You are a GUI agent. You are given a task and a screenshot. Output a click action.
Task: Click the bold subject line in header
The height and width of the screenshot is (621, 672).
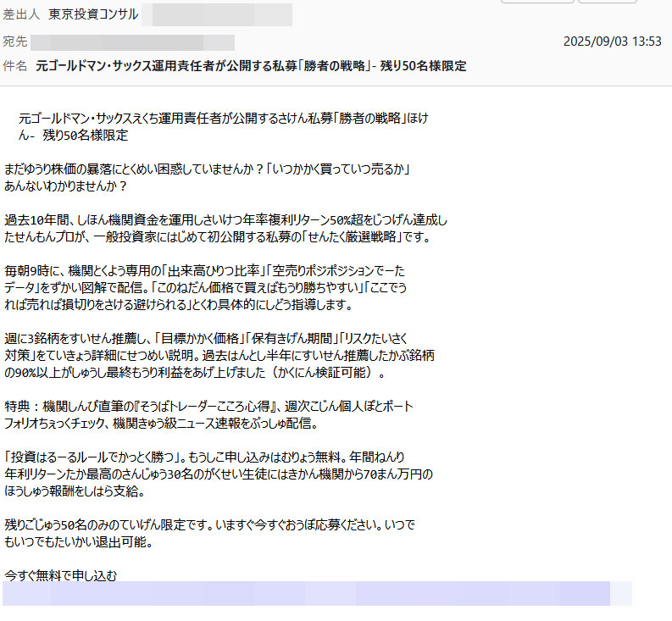point(251,66)
